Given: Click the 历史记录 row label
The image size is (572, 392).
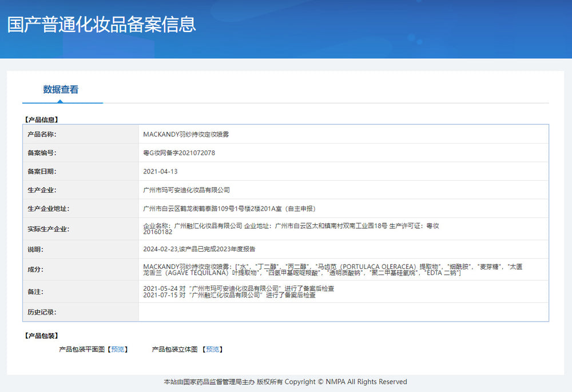Looking at the screenshot, I should 42,312.
